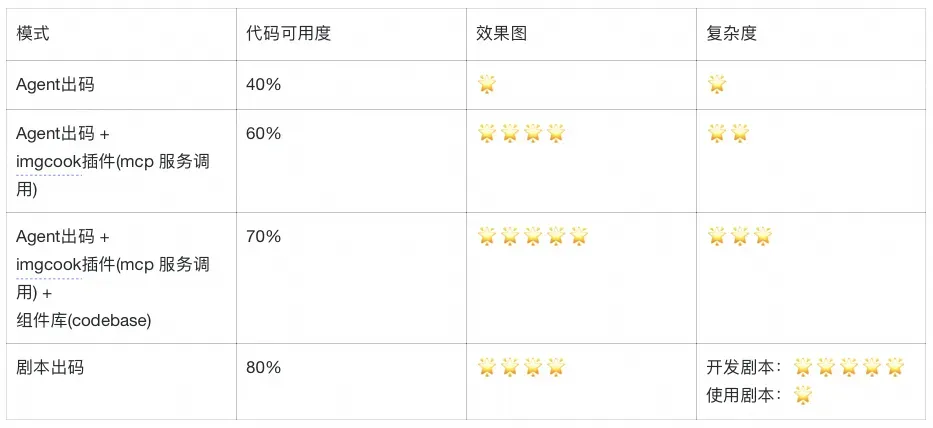The height and width of the screenshot is (428, 933).
Task: Click the single star in Agent出码 效果图 cell
Action: [x=487, y=85]
